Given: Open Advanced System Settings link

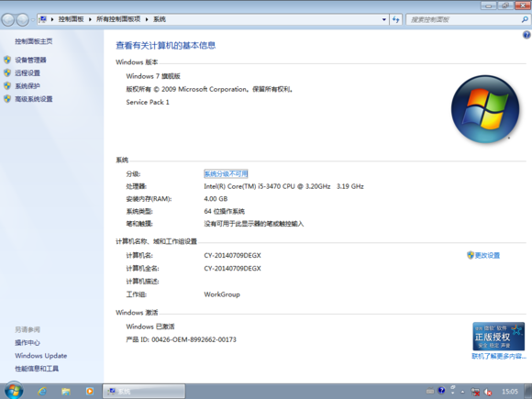Looking at the screenshot, I should point(34,99).
